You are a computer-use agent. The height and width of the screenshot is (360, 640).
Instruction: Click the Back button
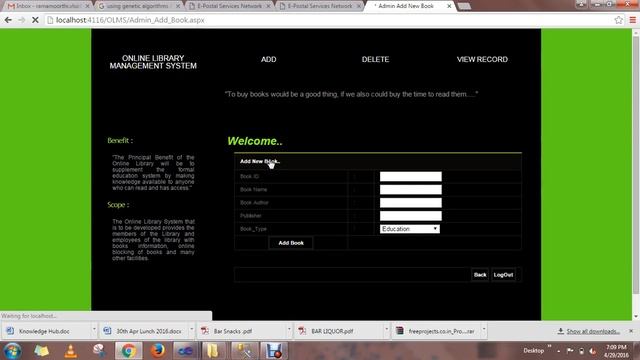[480, 275]
